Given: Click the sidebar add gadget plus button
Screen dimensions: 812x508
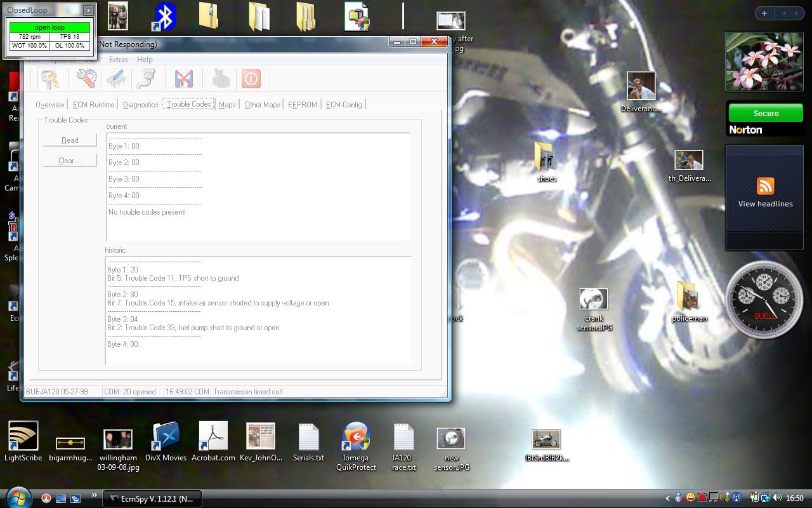Looking at the screenshot, I should pos(764,13).
